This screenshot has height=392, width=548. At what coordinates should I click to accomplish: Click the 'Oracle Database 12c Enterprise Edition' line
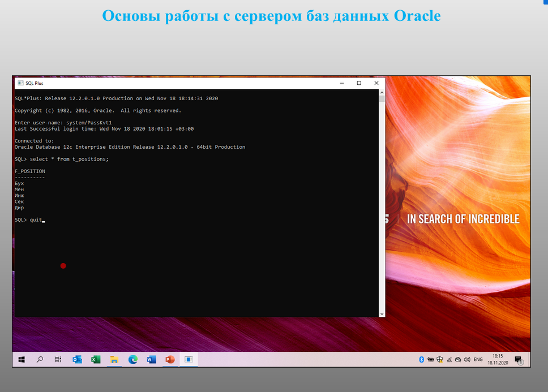[130, 147]
